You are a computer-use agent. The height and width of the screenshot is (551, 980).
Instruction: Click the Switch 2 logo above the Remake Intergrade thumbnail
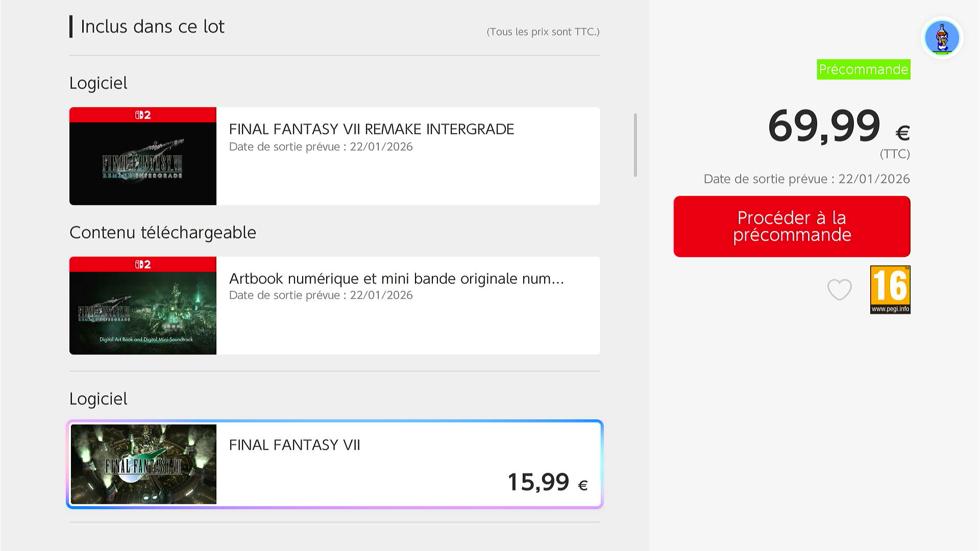[x=143, y=115]
